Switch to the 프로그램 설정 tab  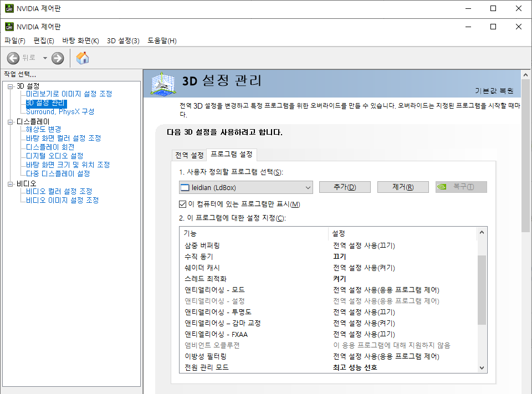pyautogui.click(x=232, y=155)
